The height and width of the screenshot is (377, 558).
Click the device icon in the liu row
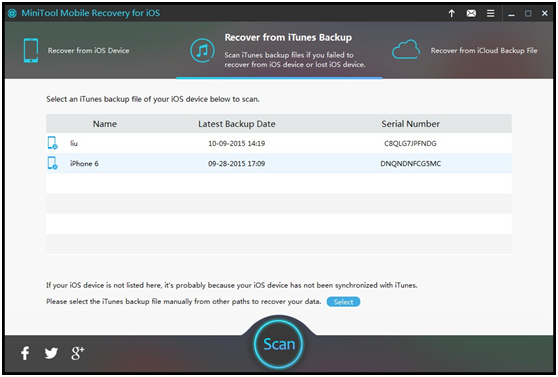(x=52, y=143)
